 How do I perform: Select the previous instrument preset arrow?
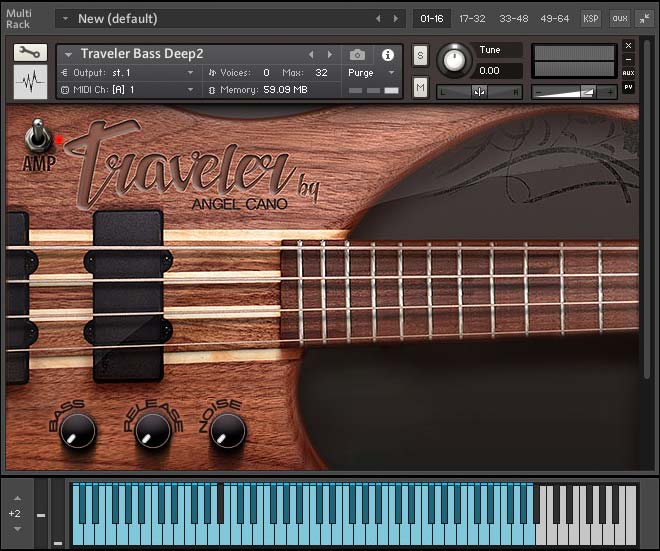point(311,54)
